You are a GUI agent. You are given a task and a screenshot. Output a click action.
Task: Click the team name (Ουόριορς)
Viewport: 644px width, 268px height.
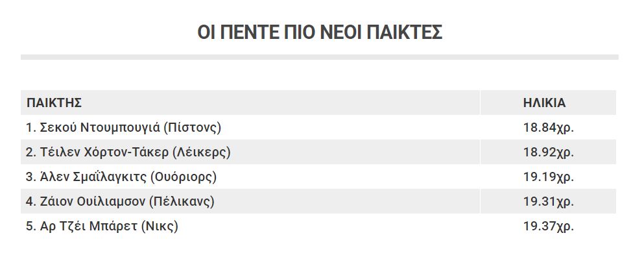184,177
